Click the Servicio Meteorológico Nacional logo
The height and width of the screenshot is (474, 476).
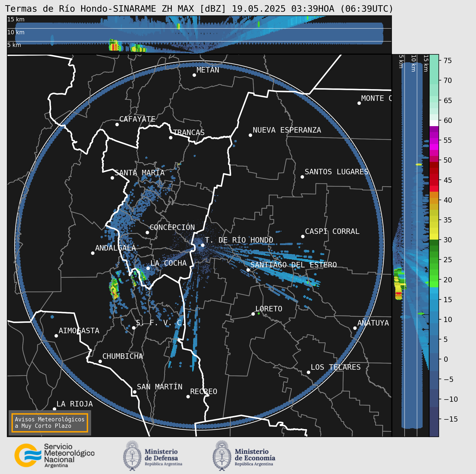point(55,456)
